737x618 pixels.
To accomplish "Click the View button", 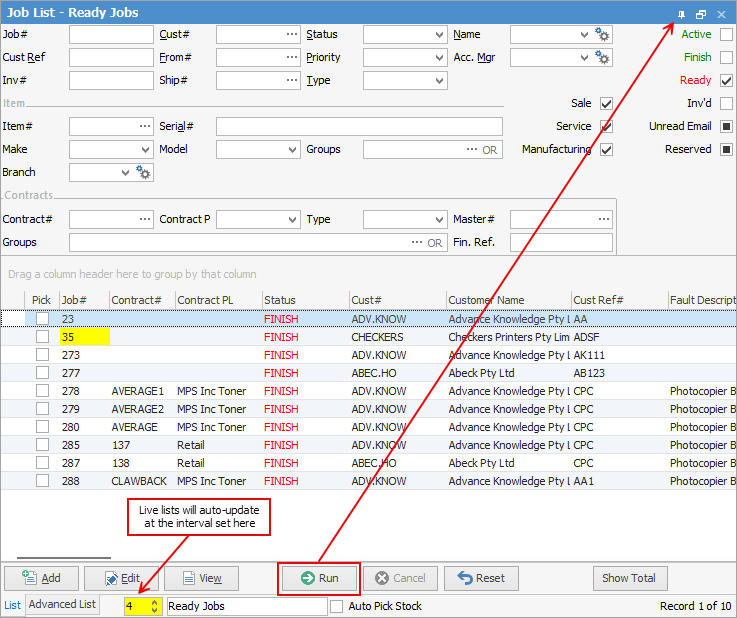I will point(201,578).
